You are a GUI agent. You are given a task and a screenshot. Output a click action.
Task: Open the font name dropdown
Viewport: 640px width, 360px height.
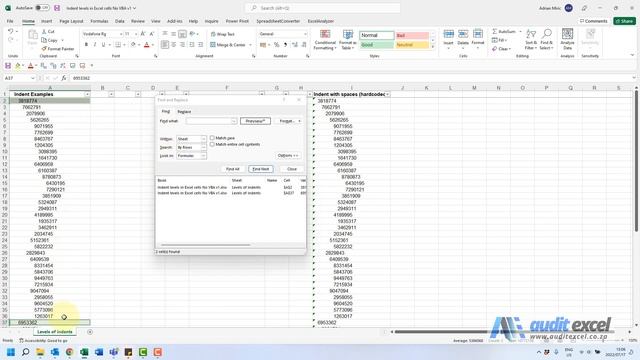click(121, 34)
